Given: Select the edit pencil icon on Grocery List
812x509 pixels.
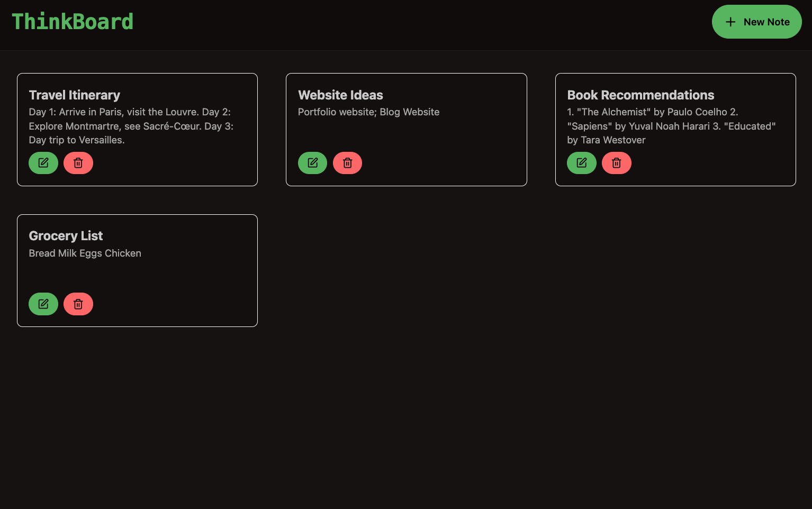Looking at the screenshot, I should point(43,304).
